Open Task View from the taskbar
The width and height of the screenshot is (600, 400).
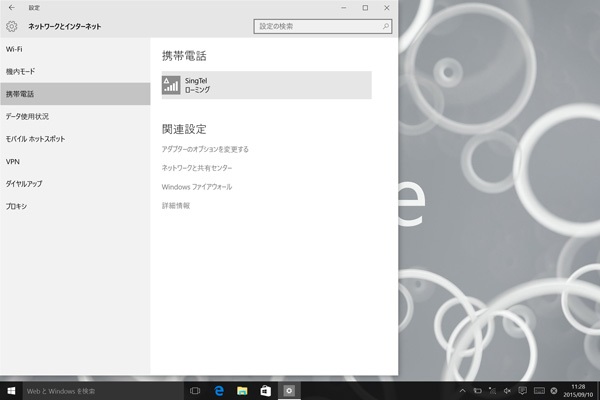click(195, 391)
